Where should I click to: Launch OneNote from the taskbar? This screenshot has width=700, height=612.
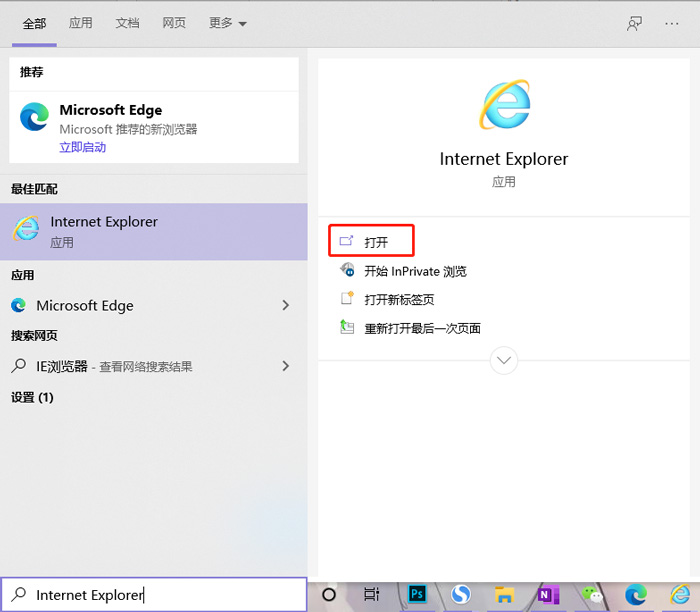tap(548, 594)
